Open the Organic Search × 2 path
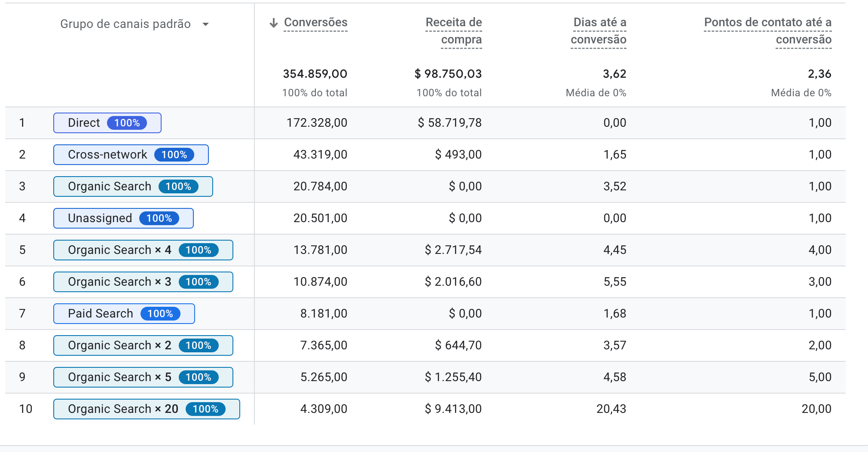Screen dimensions: 868x452 (143, 345)
